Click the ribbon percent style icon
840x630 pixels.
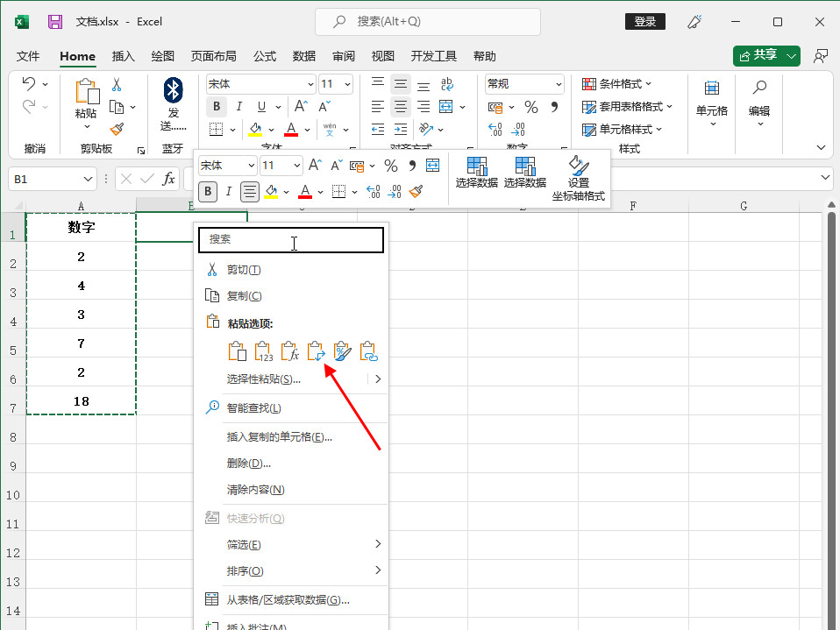pos(530,107)
